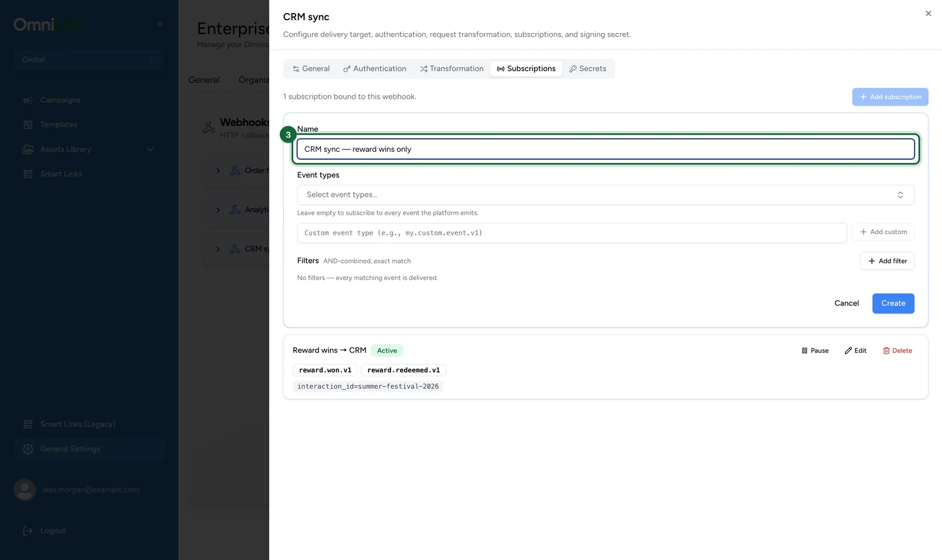Viewport: 942px width, 560px height.
Task: Click the Add subscription button
Action: (890, 97)
